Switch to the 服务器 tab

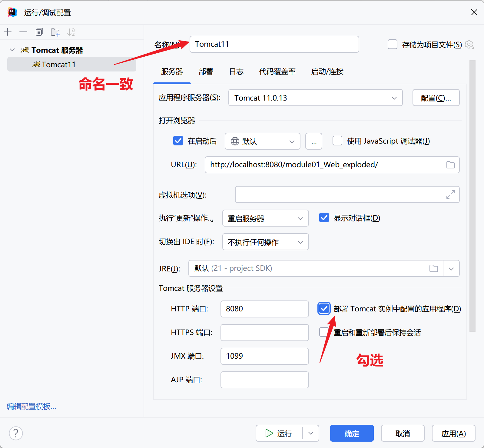[x=172, y=71]
